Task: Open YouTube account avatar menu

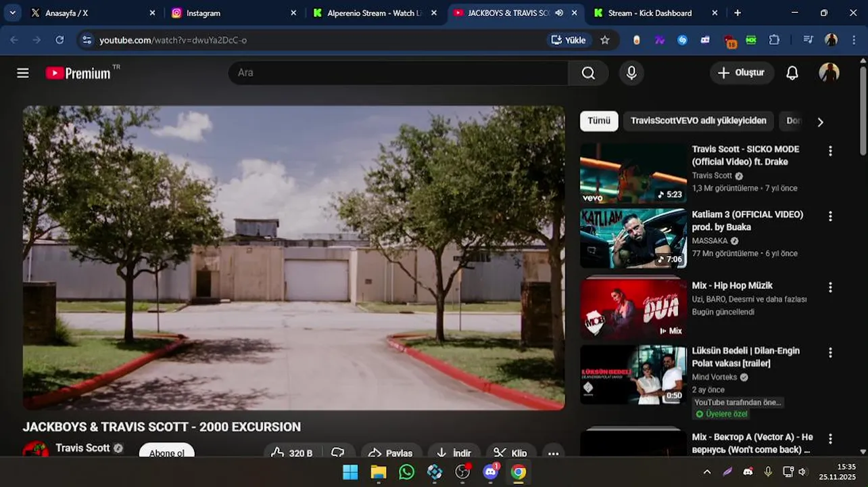Action: click(x=829, y=73)
